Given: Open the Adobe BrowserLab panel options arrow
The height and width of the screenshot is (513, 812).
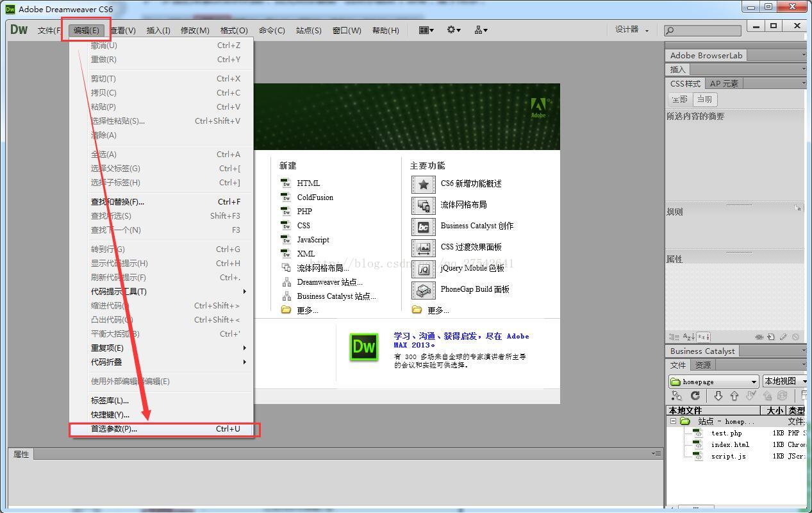Looking at the screenshot, I should click(803, 55).
